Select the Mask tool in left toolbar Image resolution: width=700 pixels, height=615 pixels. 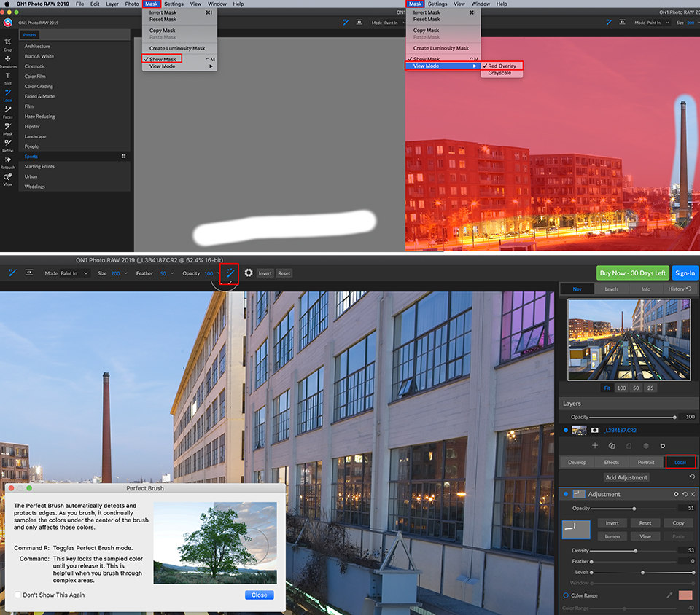[7, 126]
